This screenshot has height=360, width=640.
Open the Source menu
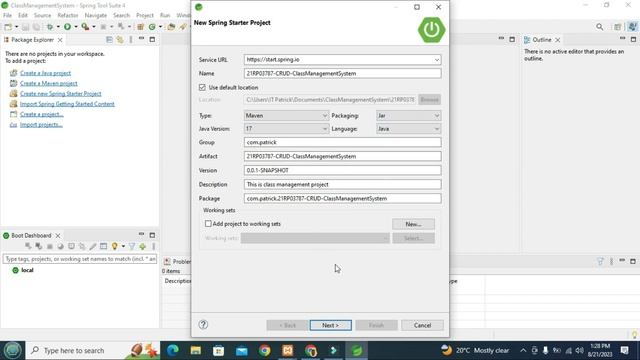42,15
